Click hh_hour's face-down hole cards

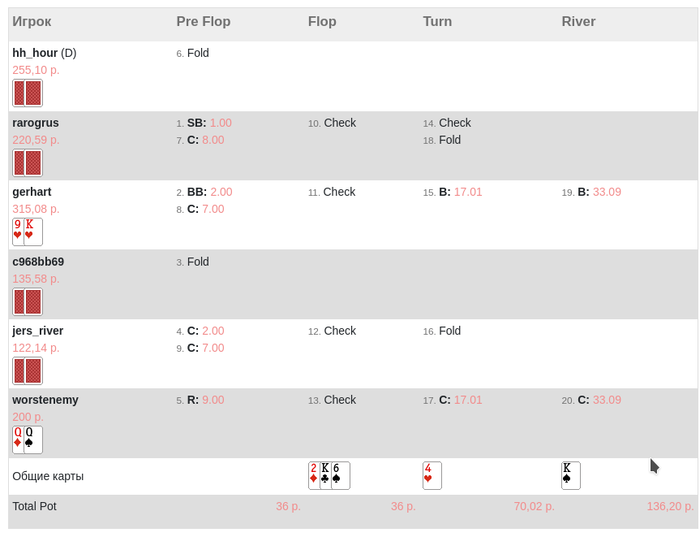click(28, 93)
